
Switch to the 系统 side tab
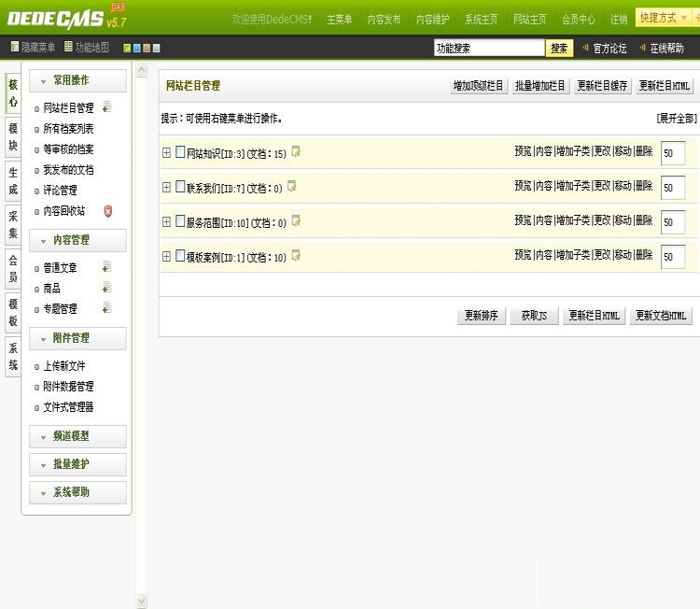(x=13, y=356)
